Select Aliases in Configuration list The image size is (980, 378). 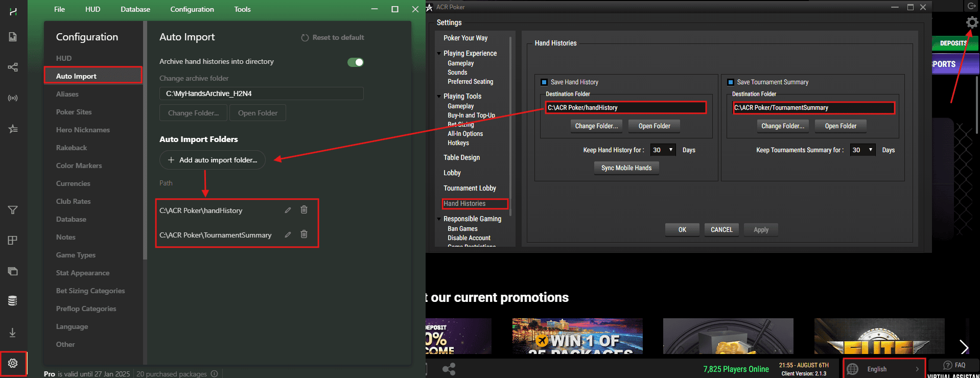(67, 94)
